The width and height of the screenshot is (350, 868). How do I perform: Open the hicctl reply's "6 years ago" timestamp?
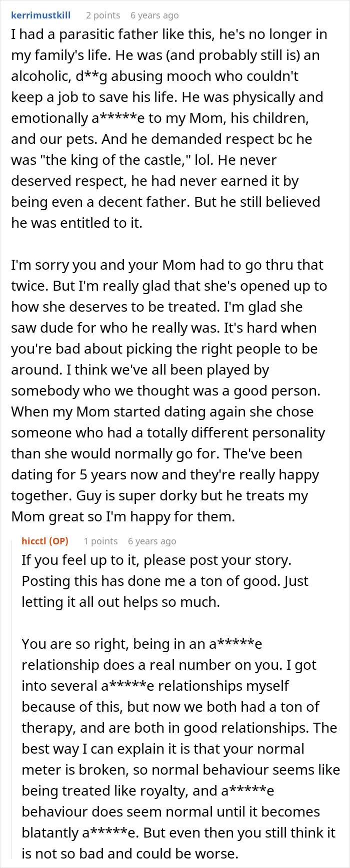(152, 541)
